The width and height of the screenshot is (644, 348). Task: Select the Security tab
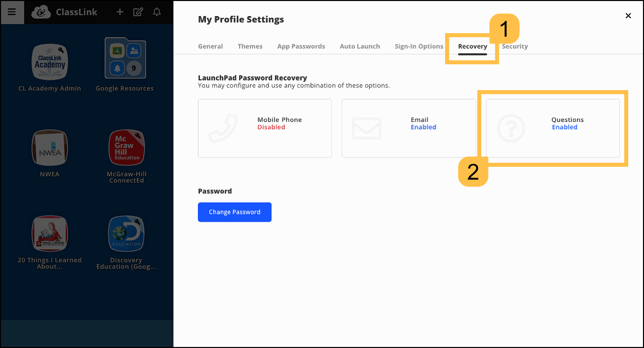pos(515,46)
